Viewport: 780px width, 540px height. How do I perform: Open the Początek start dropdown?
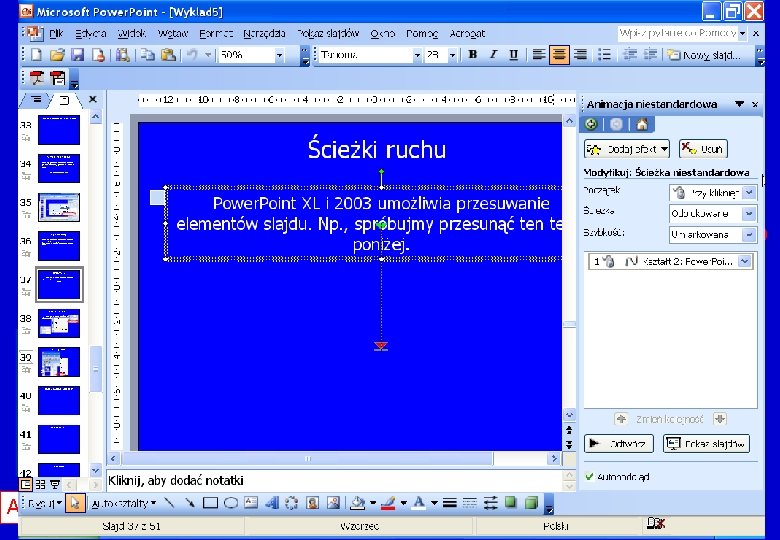click(x=749, y=192)
